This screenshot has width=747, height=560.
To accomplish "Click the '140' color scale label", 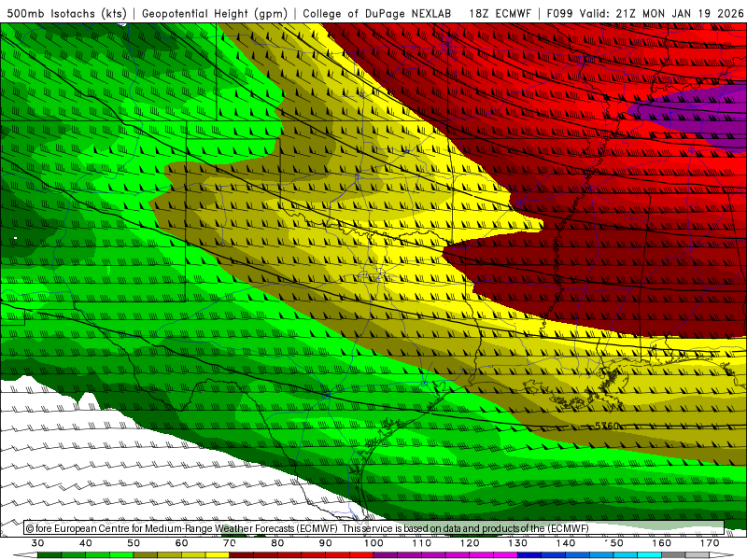I will pos(566,543).
